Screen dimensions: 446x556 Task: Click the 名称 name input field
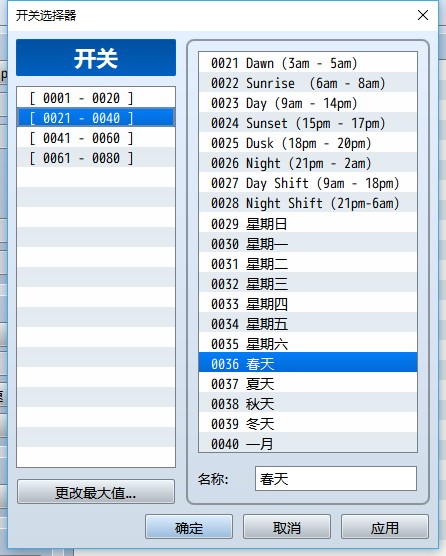(x=335, y=479)
